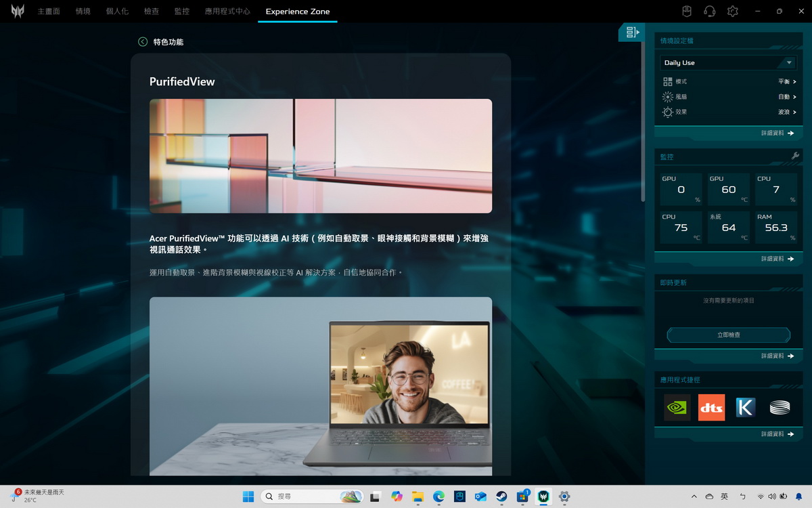The image size is (812, 508).
Task: Launch the NVIDIA app shortcut
Action: click(677, 407)
